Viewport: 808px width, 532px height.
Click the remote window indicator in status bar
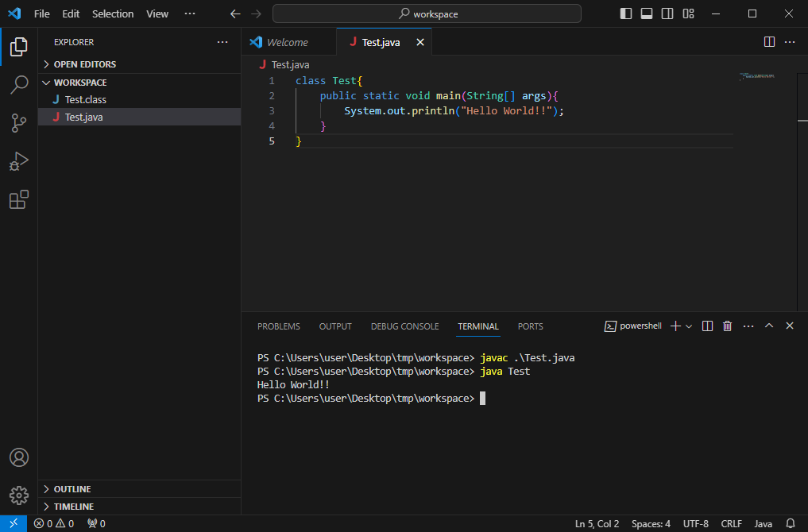point(14,523)
